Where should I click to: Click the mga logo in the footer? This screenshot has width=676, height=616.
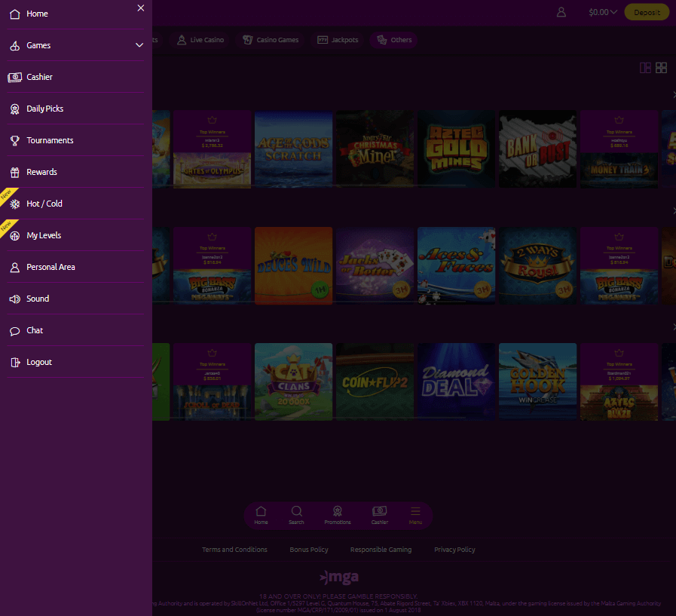pyautogui.click(x=339, y=577)
